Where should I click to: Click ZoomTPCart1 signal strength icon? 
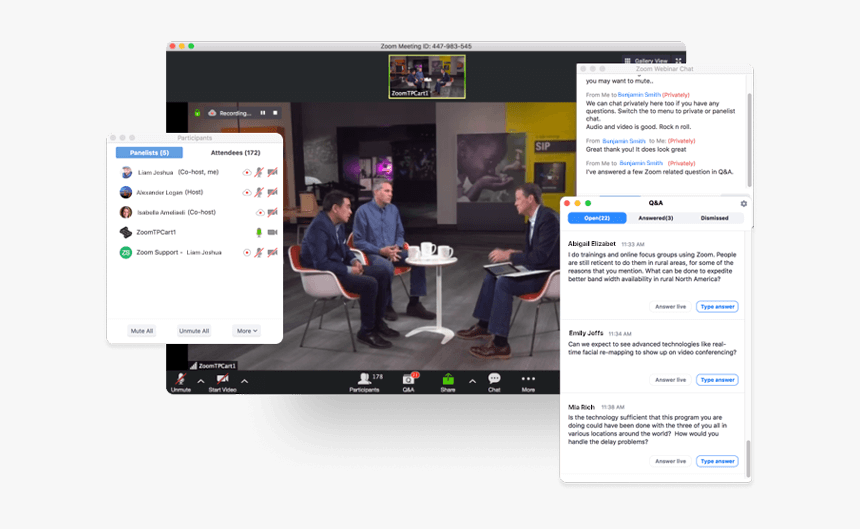click(x=193, y=366)
